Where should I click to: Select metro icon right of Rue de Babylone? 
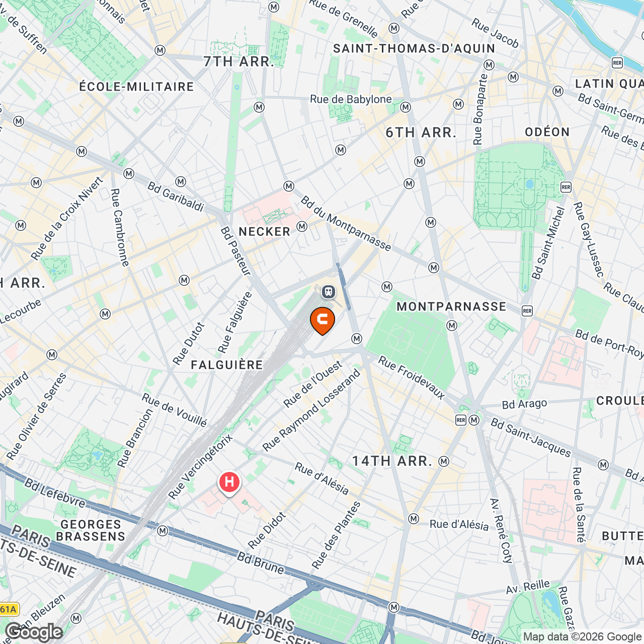tap(406, 107)
